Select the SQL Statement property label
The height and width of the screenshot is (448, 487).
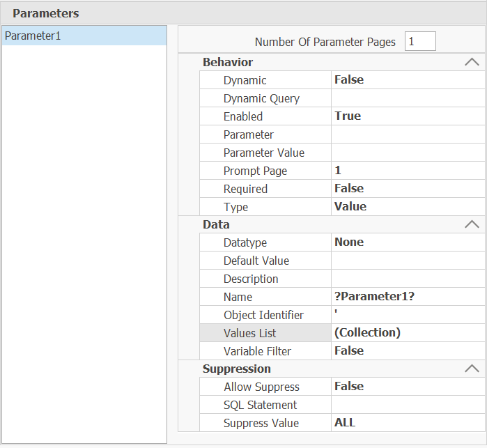[x=261, y=405]
